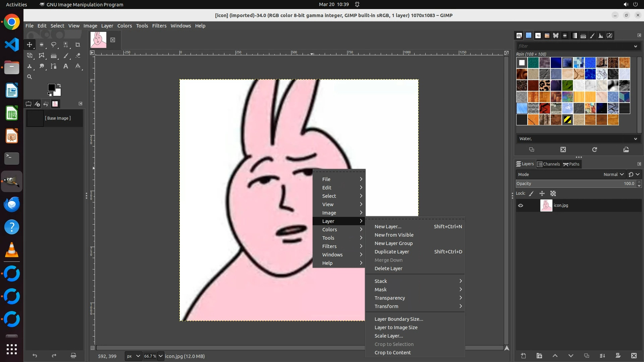Select the Clone stamp tool
644x362 pixels.
click(x=30, y=66)
